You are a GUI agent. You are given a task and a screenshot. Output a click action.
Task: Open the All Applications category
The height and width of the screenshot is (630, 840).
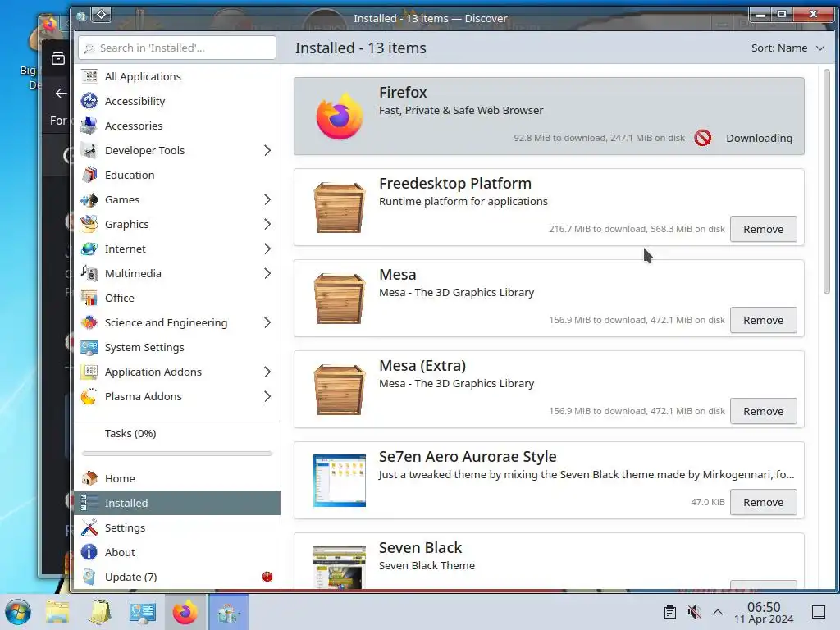(177, 76)
